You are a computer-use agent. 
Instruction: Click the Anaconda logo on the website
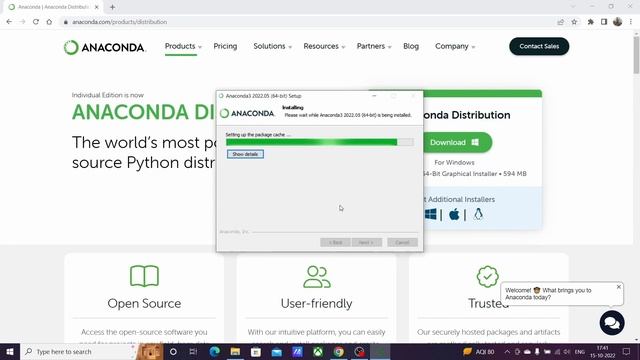coord(104,47)
